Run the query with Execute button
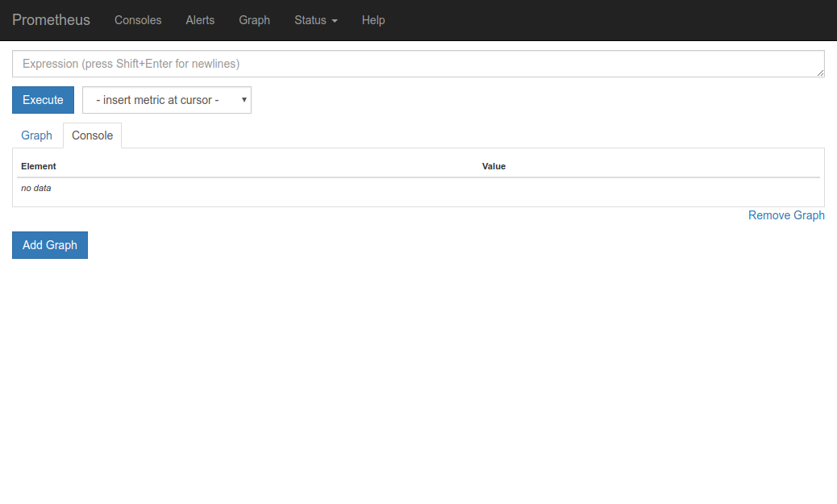837x504 pixels. tap(44, 100)
